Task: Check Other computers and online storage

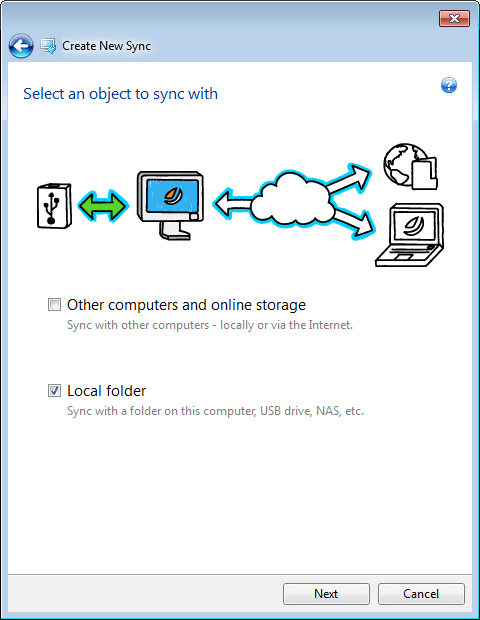Action: pos(54,305)
